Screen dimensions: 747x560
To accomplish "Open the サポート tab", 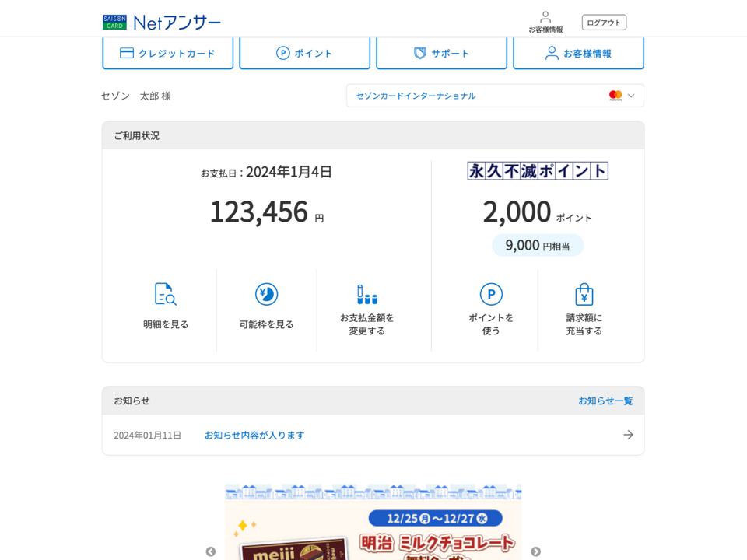I will [x=441, y=53].
